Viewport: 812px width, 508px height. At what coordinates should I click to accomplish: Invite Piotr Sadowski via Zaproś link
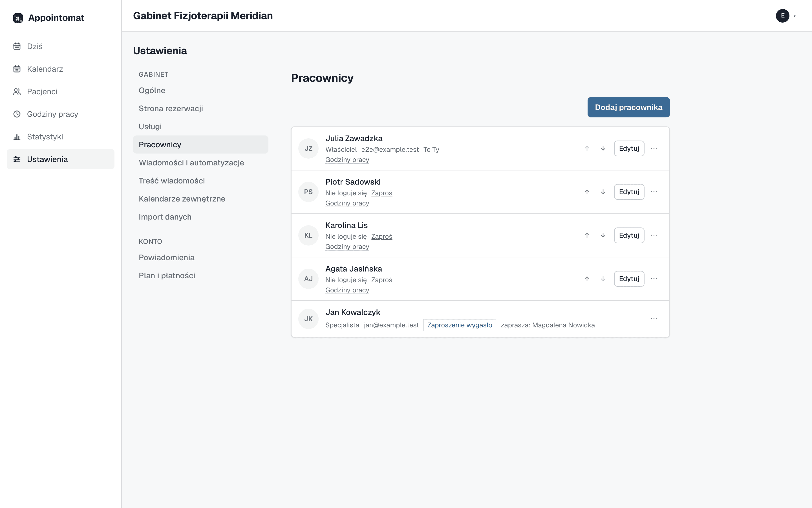pos(381,193)
